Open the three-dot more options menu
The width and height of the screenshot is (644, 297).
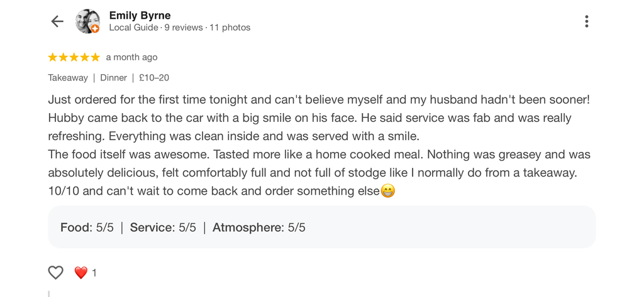tap(587, 21)
